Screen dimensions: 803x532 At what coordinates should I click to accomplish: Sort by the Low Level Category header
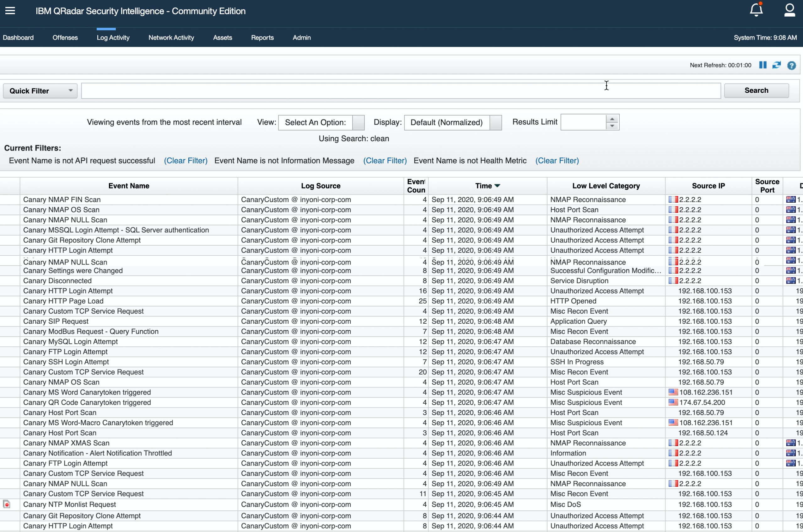click(606, 186)
